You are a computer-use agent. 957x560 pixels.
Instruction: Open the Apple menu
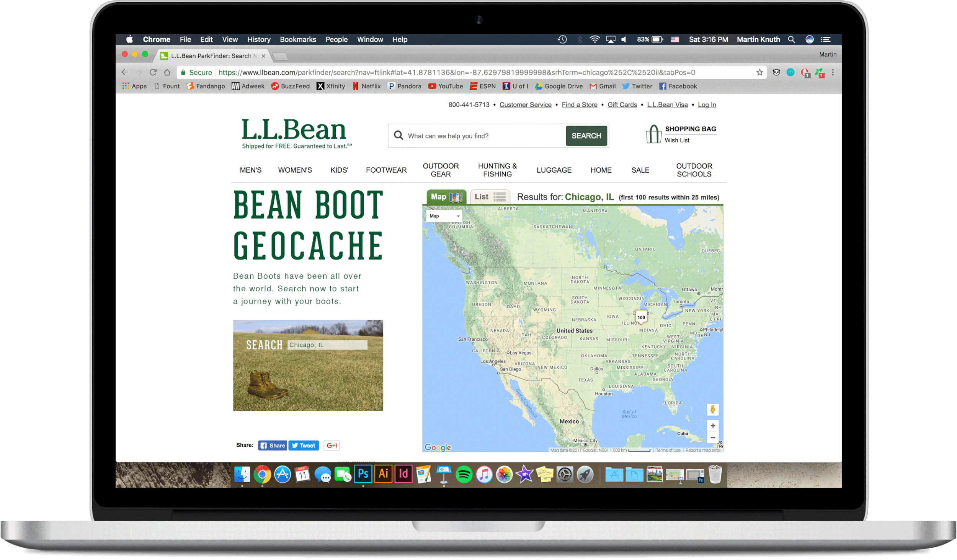tap(129, 39)
